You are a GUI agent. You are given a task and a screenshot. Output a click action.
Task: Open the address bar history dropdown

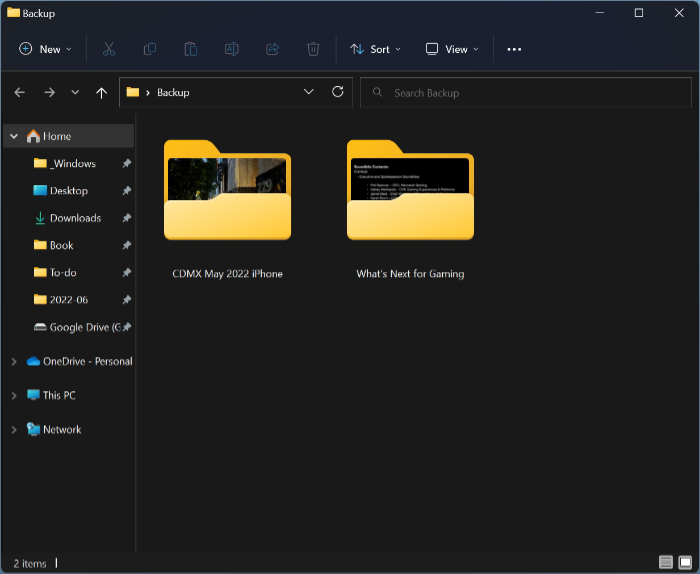click(x=309, y=92)
